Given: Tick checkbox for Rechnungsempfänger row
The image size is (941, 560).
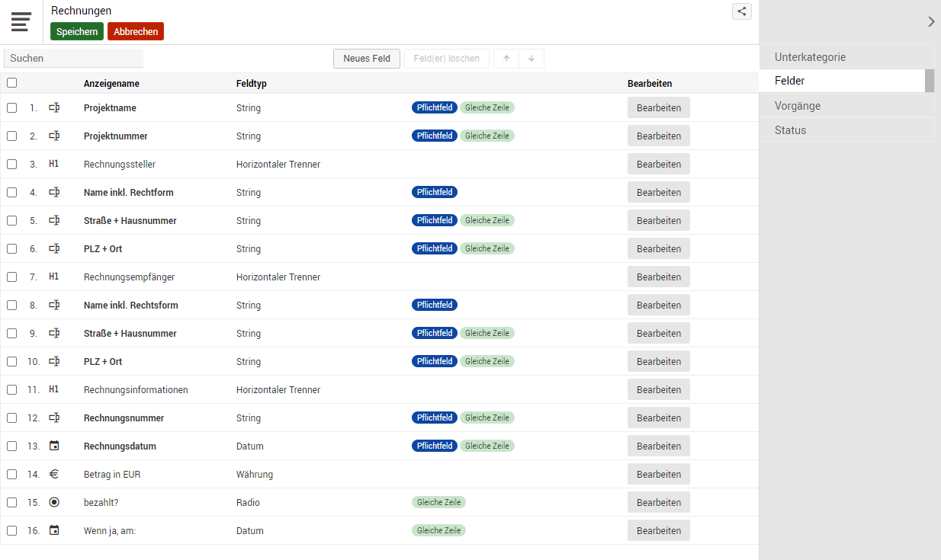Looking at the screenshot, I should point(11,277).
